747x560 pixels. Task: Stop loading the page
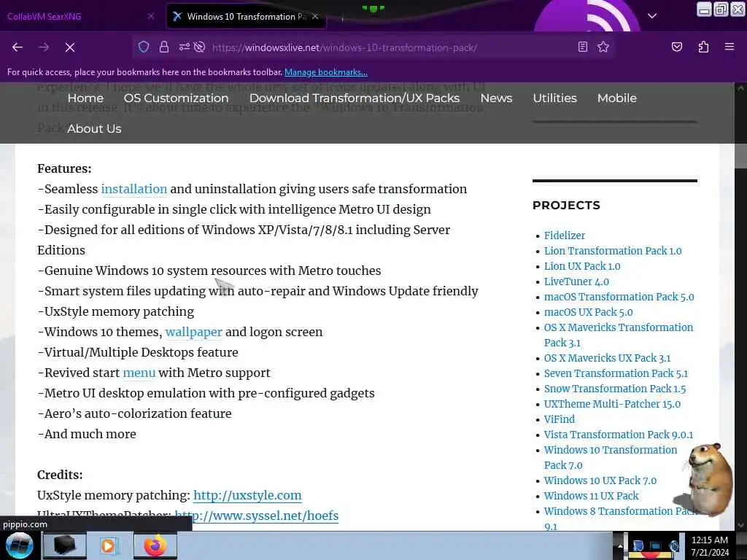click(70, 47)
